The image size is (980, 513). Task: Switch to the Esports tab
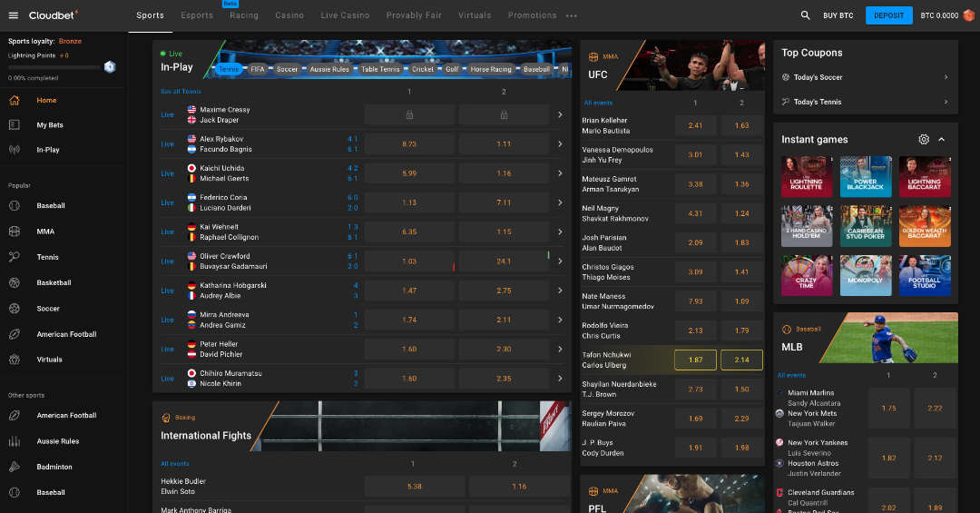pyautogui.click(x=197, y=15)
